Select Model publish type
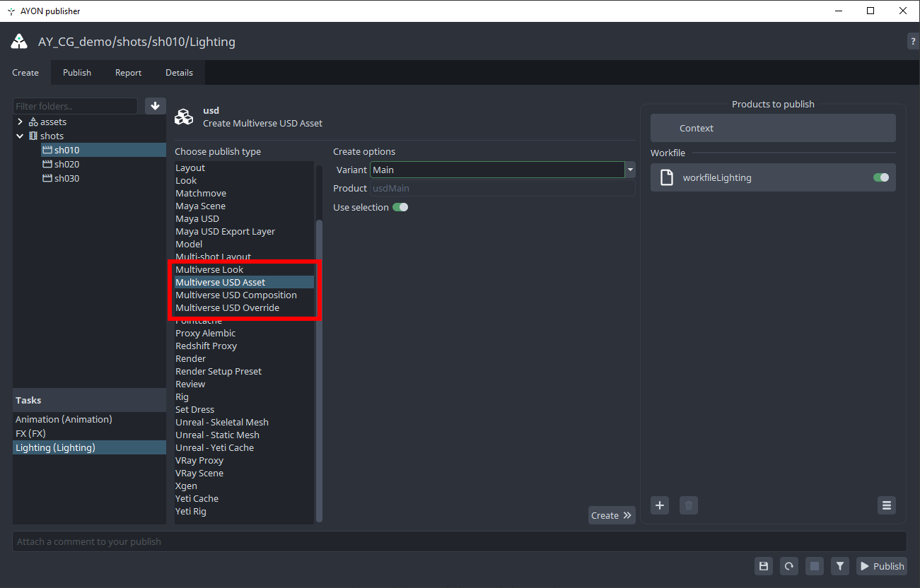Screen dimensions: 920x588 [244, 244]
